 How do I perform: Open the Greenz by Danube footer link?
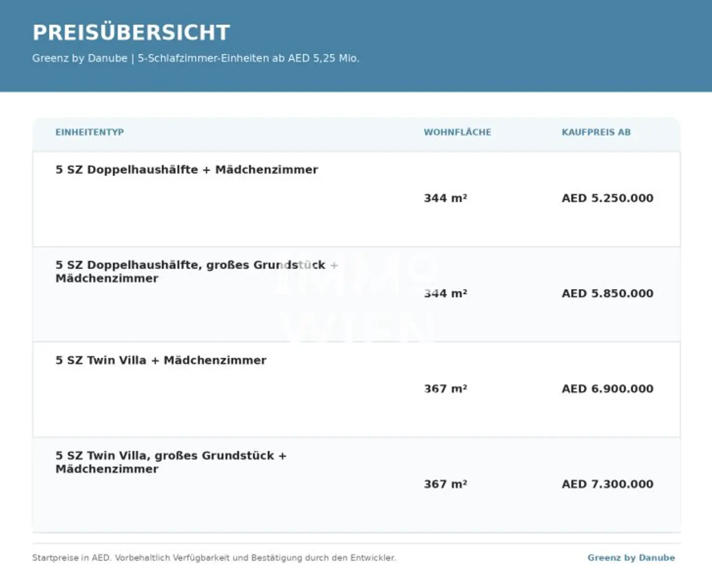(x=631, y=558)
